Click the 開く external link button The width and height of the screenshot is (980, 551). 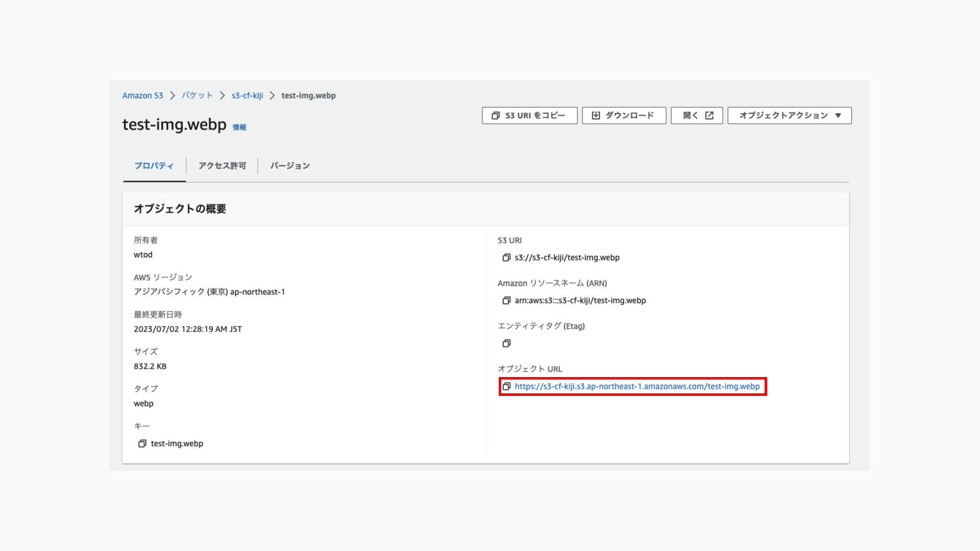[697, 115]
